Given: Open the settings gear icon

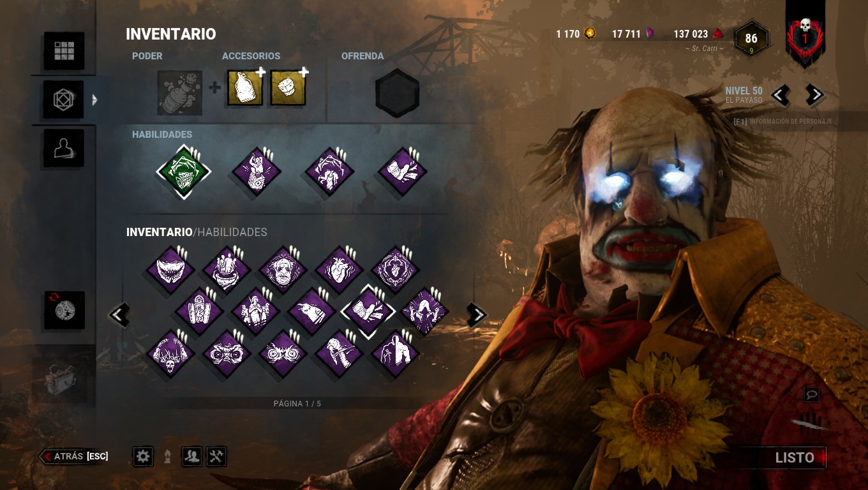Looking at the screenshot, I should point(143,456).
